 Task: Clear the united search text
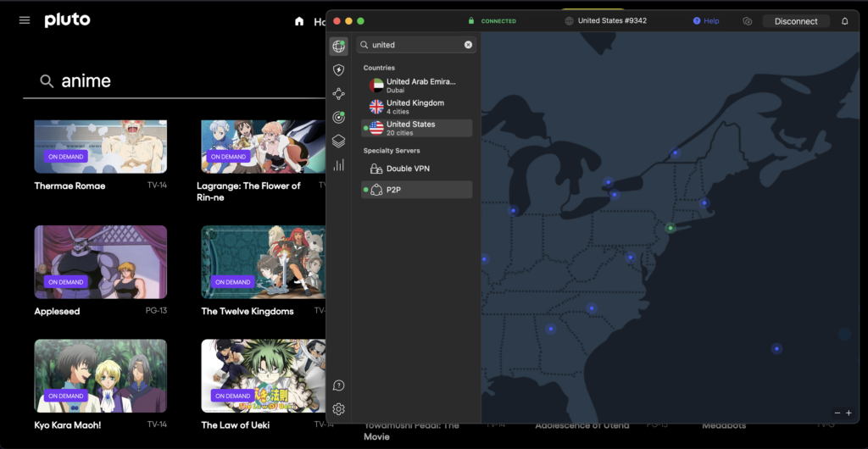pyautogui.click(x=468, y=45)
